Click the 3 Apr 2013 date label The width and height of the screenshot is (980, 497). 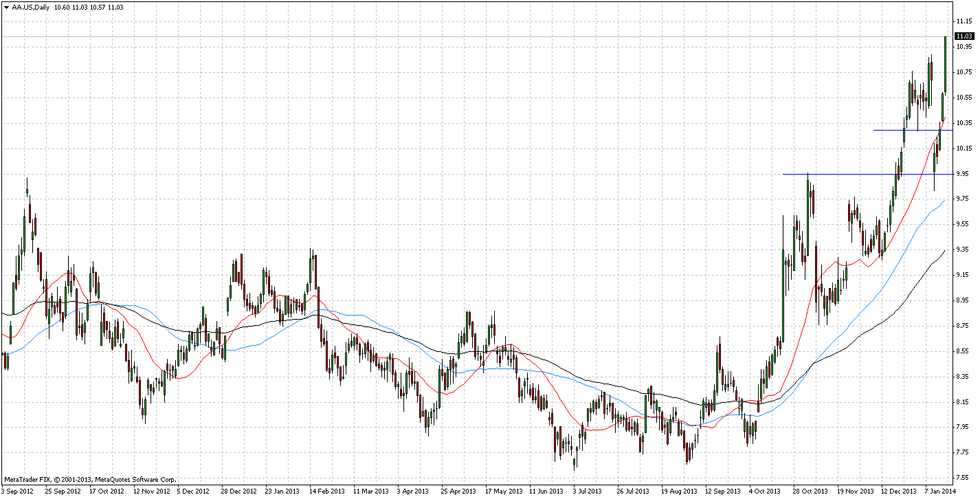(x=414, y=492)
